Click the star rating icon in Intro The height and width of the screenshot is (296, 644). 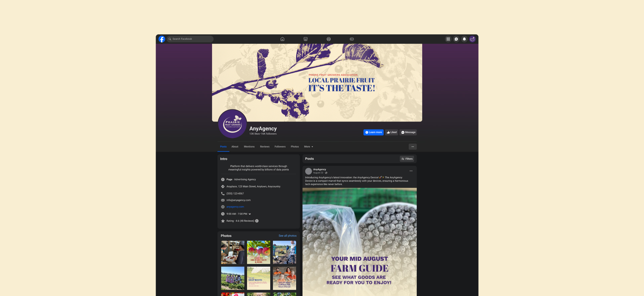point(223,221)
